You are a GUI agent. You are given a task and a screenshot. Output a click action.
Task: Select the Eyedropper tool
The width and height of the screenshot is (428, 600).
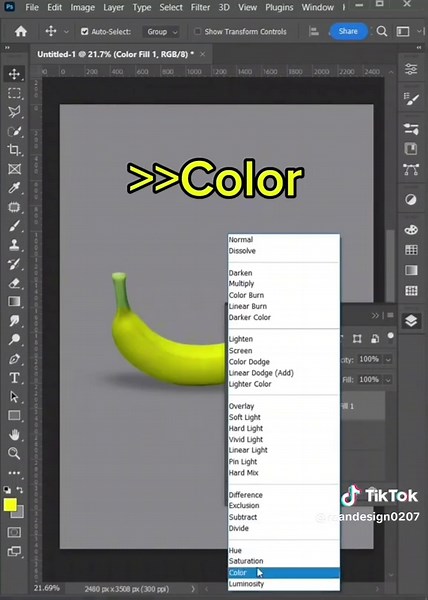coord(14,188)
